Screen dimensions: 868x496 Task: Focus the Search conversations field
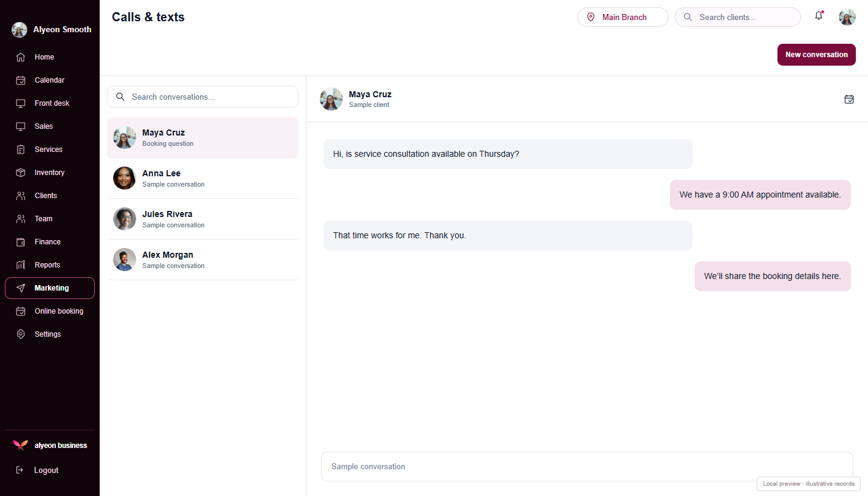click(x=202, y=97)
